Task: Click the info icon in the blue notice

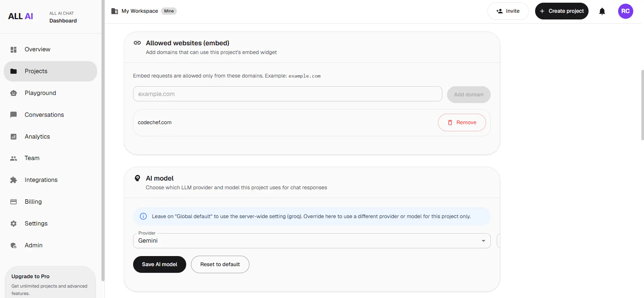Action: (x=143, y=216)
